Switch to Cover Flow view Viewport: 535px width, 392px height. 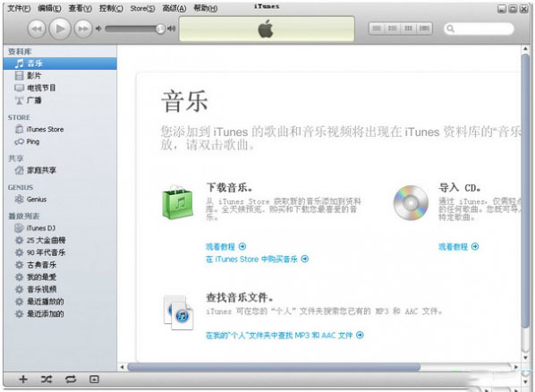point(424,29)
